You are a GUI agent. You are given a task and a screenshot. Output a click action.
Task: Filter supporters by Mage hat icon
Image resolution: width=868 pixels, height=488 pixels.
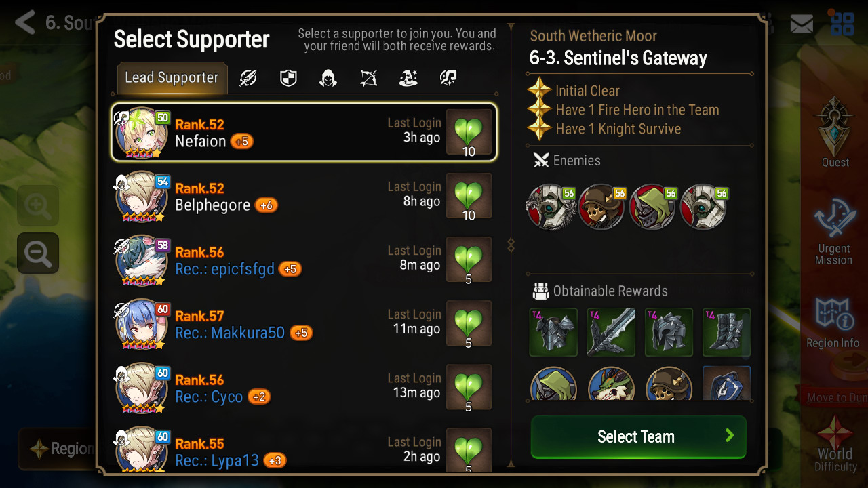click(408, 79)
